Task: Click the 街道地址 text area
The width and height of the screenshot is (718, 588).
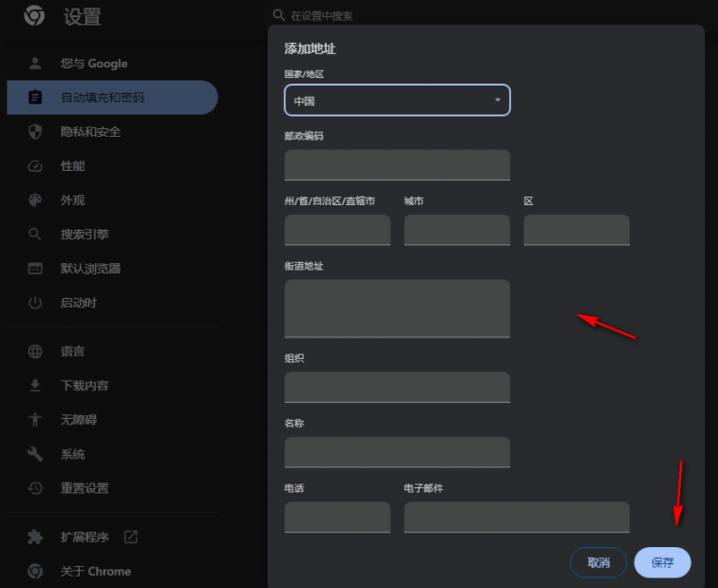Action: (x=397, y=309)
